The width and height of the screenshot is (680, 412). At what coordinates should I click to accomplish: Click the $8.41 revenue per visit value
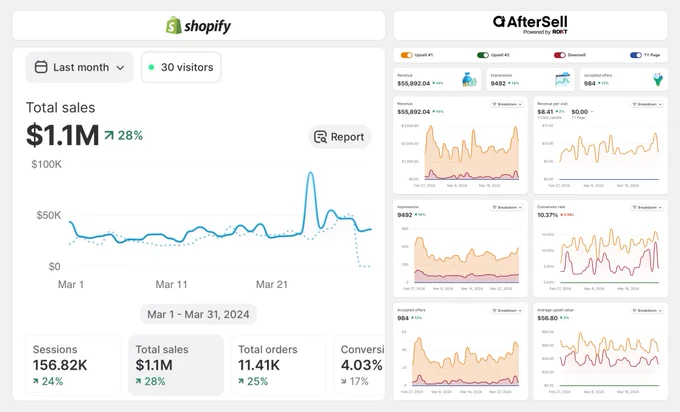click(x=545, y=112)
